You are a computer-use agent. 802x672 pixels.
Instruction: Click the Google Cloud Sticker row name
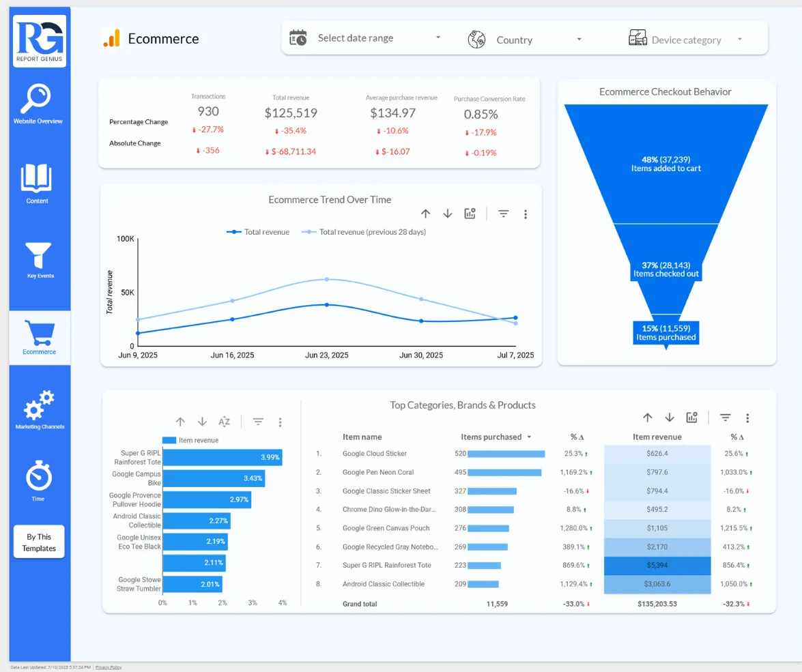pos(375,454)
